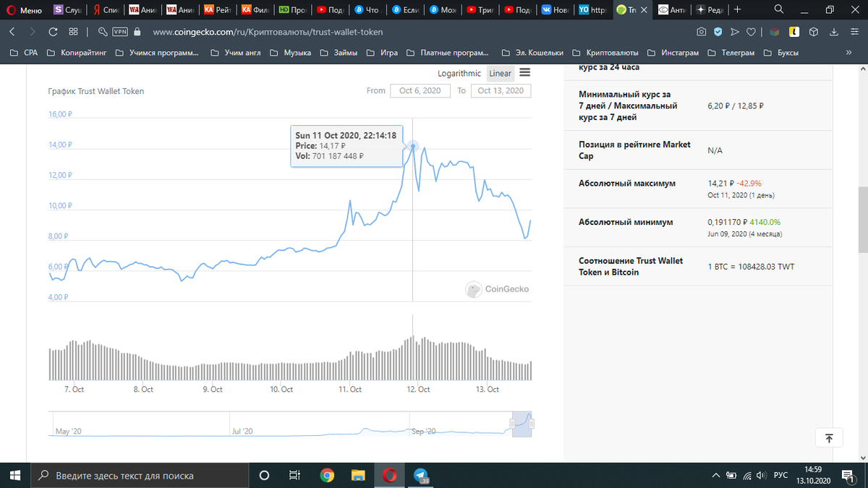
Task: Open the Копирайтинг bookmarks folder
Action: 76,53
